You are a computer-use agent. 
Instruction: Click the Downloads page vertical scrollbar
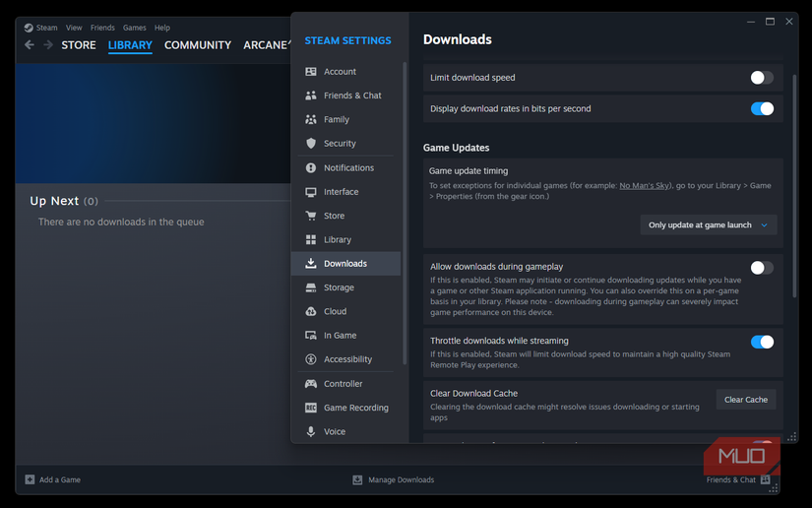click(x=794, y=186)
